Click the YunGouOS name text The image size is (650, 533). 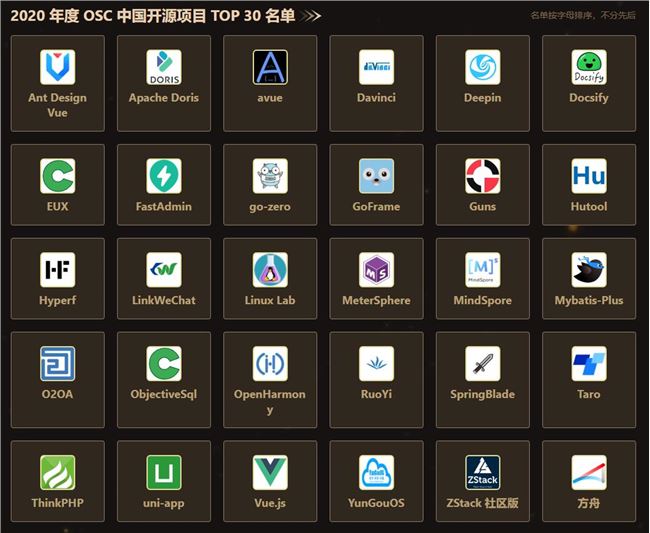[x=376, y=503]
